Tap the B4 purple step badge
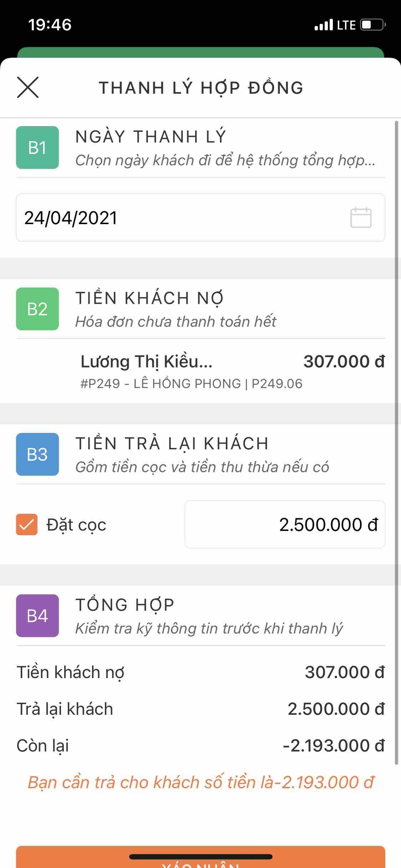 pyautogui.click(x=37, y=616)
